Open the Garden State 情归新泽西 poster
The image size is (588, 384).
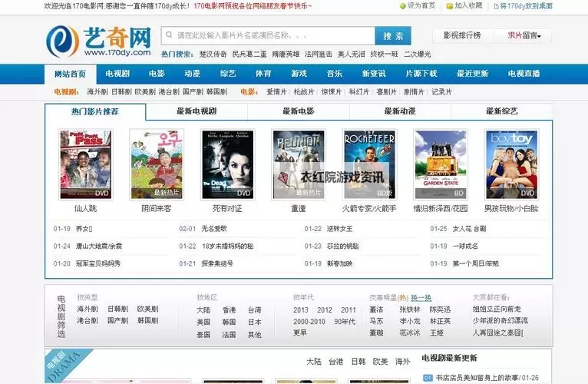click(441, 164)
